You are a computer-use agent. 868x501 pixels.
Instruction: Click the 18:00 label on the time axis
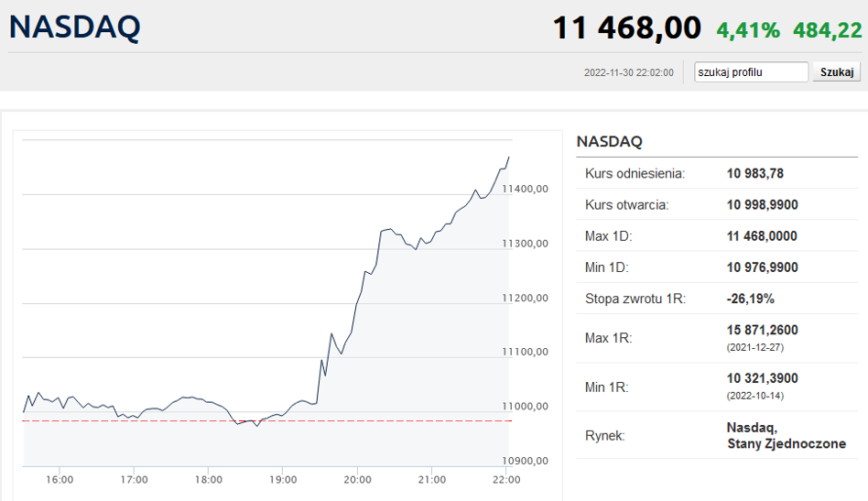(x=208, y=479)
